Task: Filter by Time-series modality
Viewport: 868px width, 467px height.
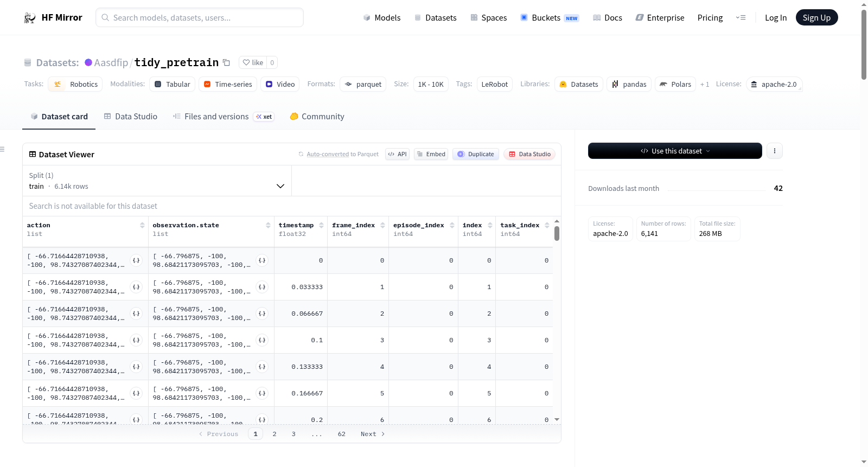Action: point(228,84)
